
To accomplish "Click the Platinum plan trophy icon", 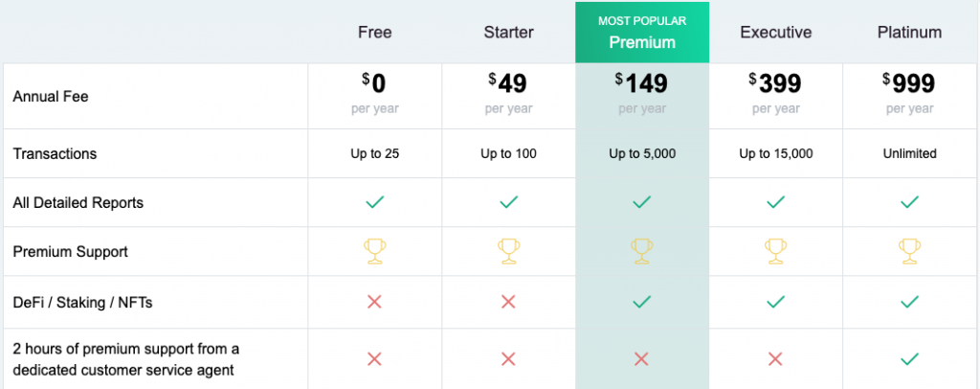I will pyautogui.click(x=909, y=251).
